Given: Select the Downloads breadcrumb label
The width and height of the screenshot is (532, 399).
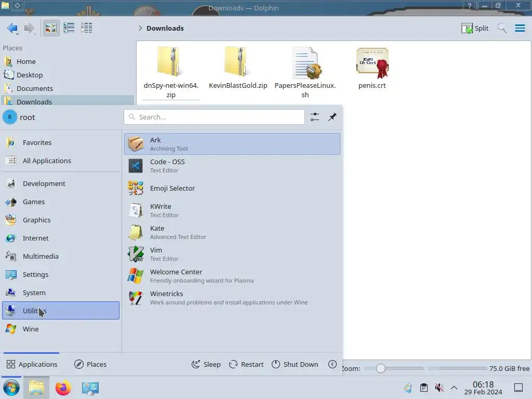Looking at the screenshot, I should pyautogui.click(x=165, y=28).
